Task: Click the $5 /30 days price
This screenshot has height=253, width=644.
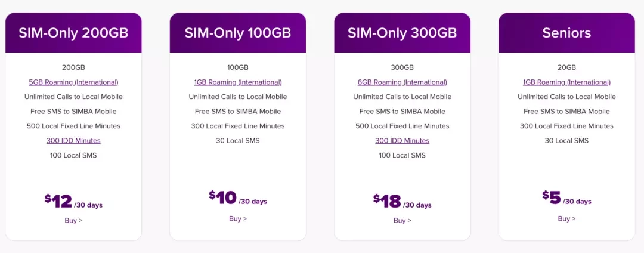Action: click(567, 198)
